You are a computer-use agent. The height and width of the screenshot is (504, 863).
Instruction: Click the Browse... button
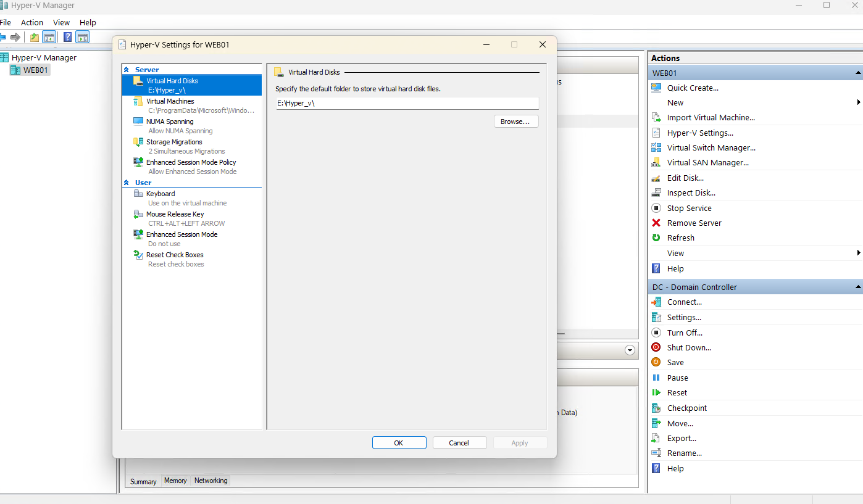click(516, 122)
